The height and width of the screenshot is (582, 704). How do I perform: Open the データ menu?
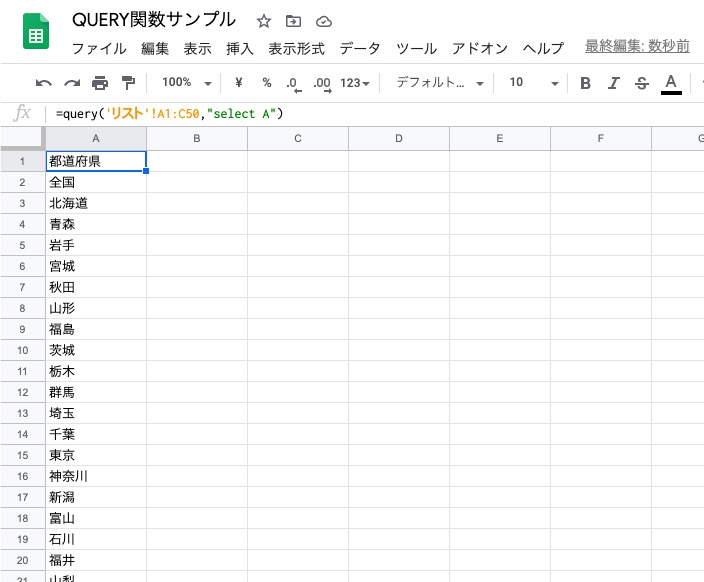click(360, 48)
